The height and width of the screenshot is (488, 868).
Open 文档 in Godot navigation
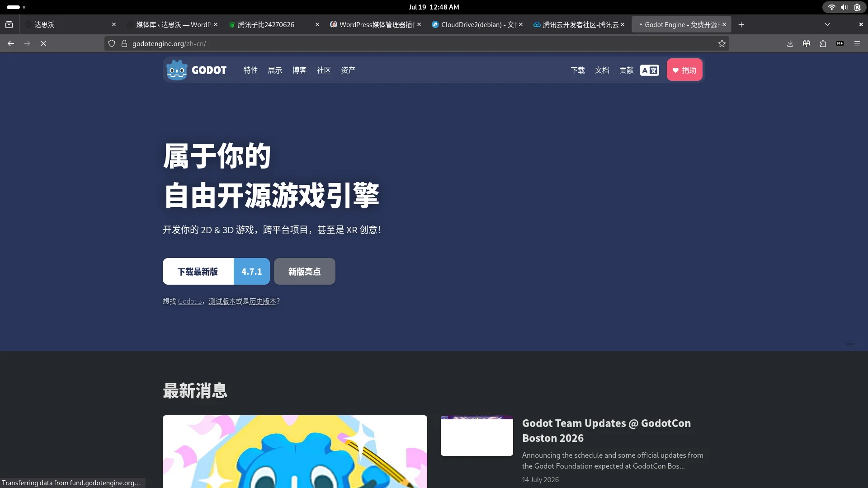(602, 70)
